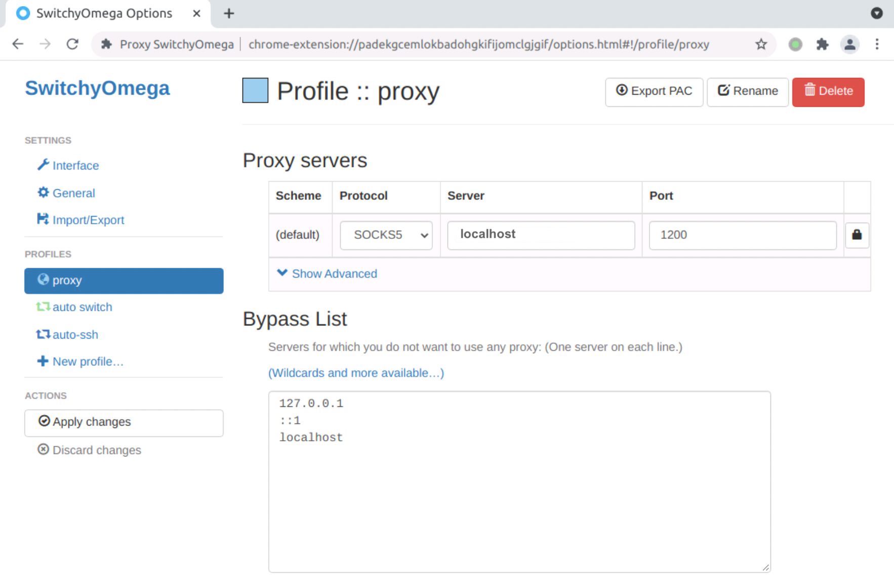The width and height of the screenshot is (894, 588).
Task: Bookmark this page with the star icon
Action: point(761,44)
